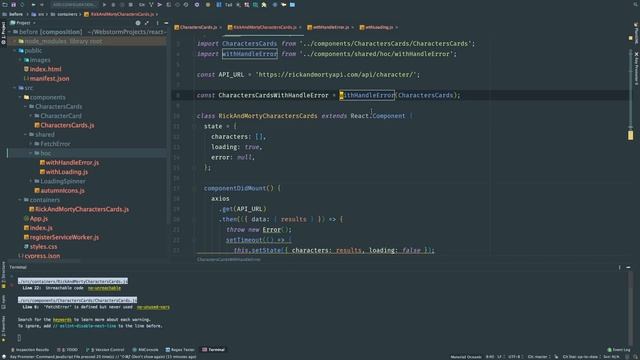Collapse the src folder in tree
The width and height of the screenshot is (640, 360).
[15, 88]
